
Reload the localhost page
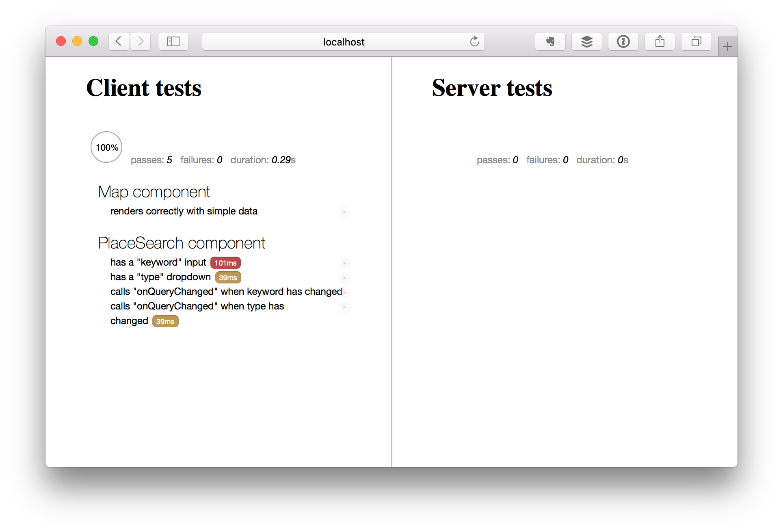click(474, 41)
